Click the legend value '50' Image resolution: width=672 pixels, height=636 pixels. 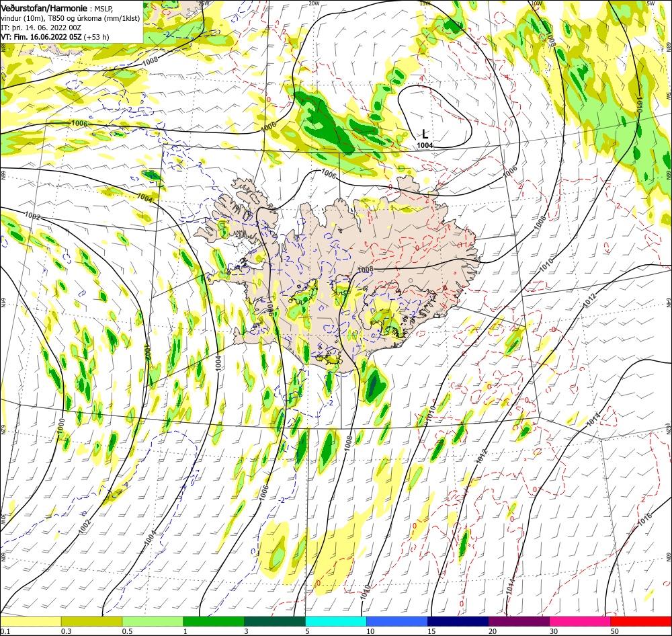click(x=615, y=631)
